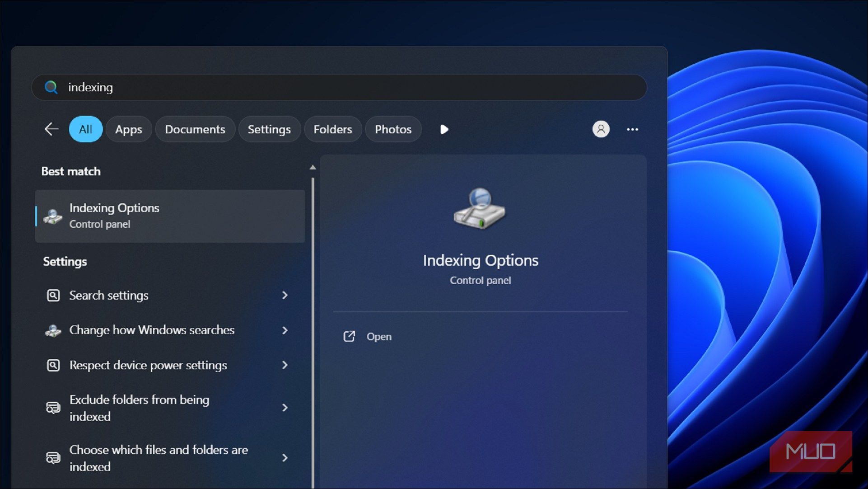Switch to the Settings filter tab
Image resolution: width=868 pixels, height=489 pixels.
pyautogui.click(x=269, y=129)
